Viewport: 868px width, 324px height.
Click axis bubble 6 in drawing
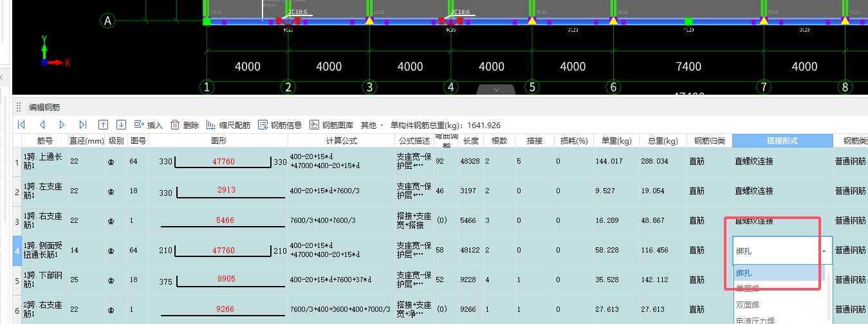point(613,87)
